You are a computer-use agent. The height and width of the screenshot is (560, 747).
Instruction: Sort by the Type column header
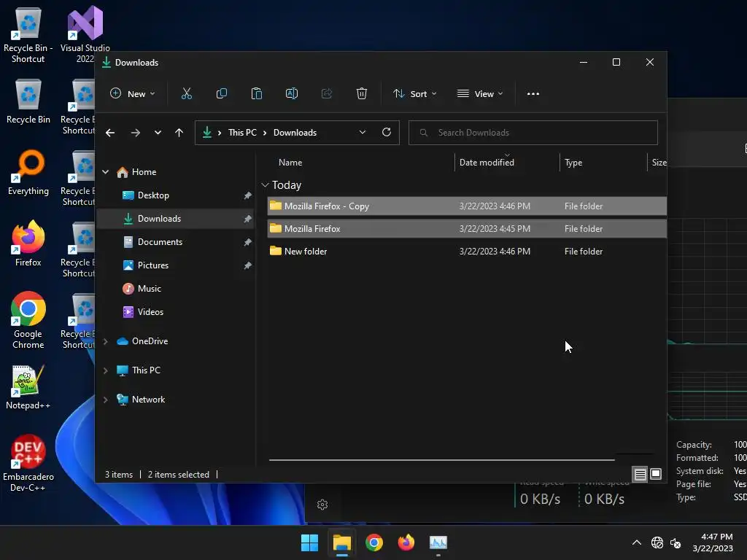coord(573,163)
